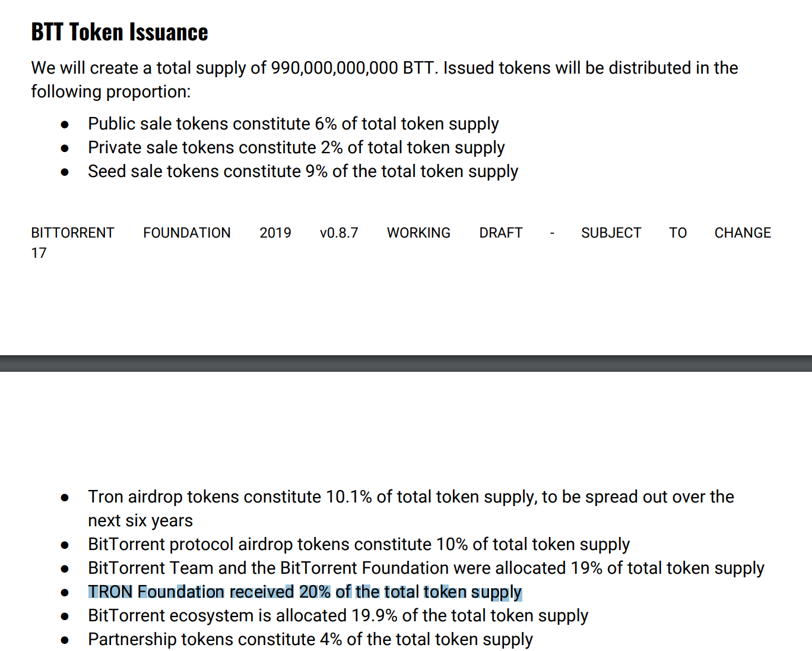The height and width of the screenshot is (651, 812).
Task: Click the dark gray page separator bar
Action: pyautogui.click(x=406, y=364)
